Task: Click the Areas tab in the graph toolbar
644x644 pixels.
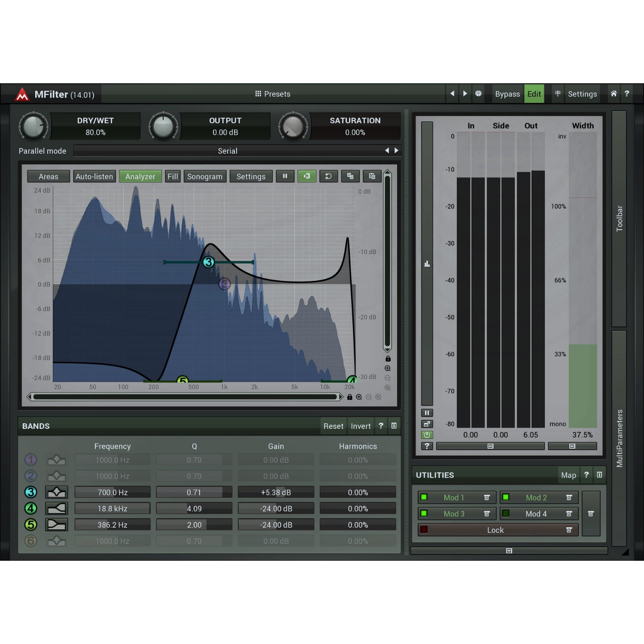Action: [x=49, y=176]
